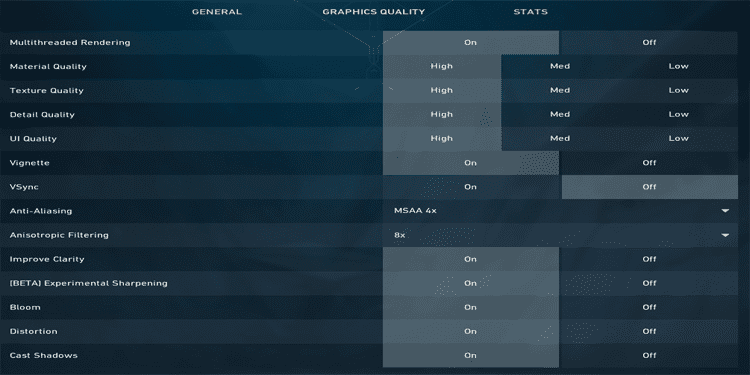Open the Anti-Aliasing MSAA 4x dropdown
750x375 pixels.
click(x=561, y=211)
